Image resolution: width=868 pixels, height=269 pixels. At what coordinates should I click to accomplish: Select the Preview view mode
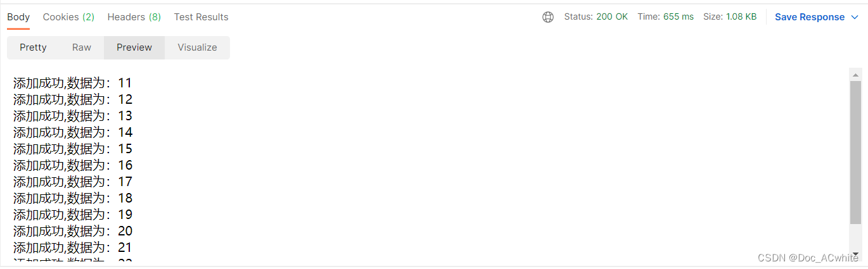point(134,47)
